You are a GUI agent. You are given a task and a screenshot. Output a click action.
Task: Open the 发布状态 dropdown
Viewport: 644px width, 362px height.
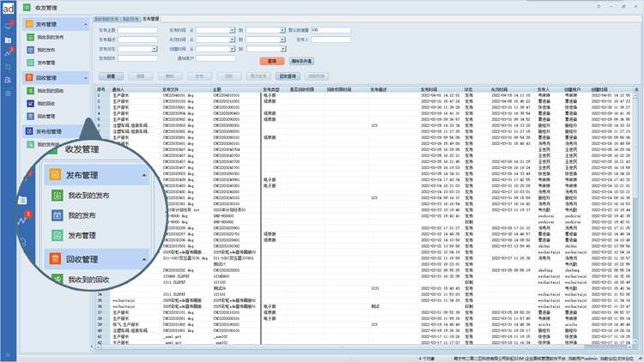155,49
